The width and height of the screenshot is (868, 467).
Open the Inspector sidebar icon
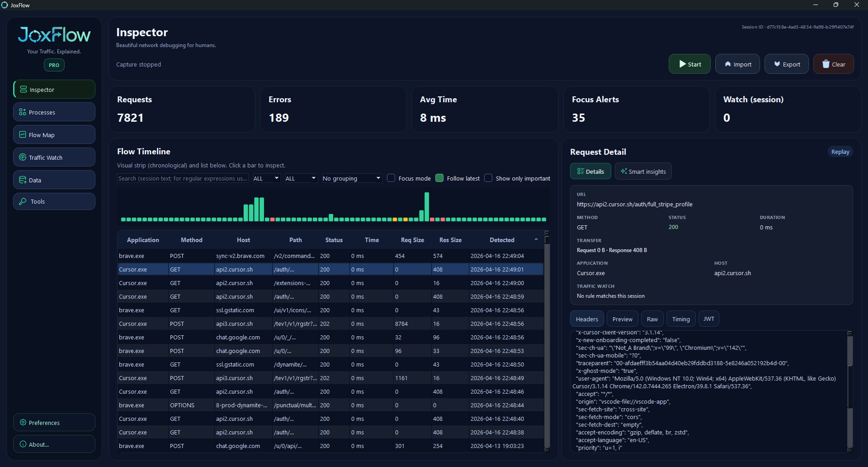[23, 90]
